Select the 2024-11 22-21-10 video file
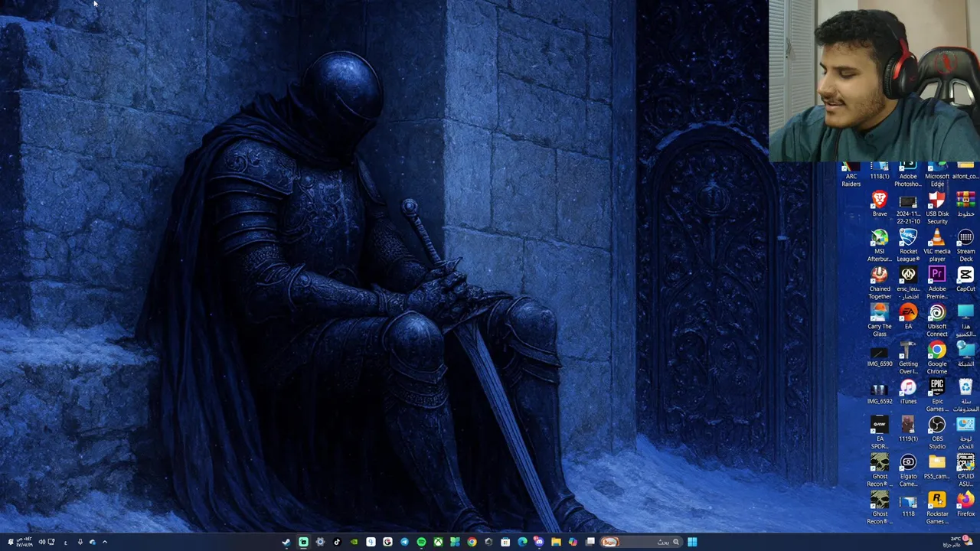Viewport: 980px width, 551px height. pos(908,208)
